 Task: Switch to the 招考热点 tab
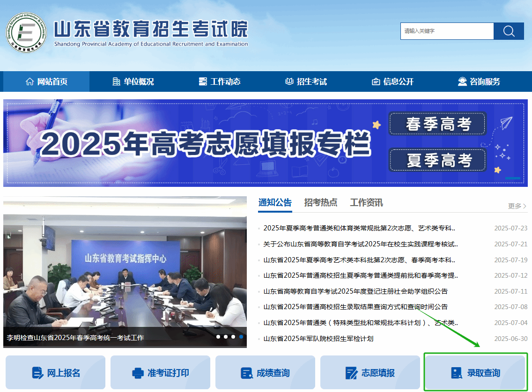(x=321, y=203)
